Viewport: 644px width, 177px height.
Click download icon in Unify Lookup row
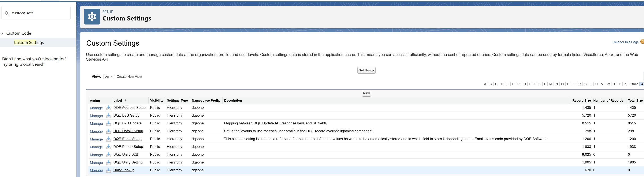(108, 170)
